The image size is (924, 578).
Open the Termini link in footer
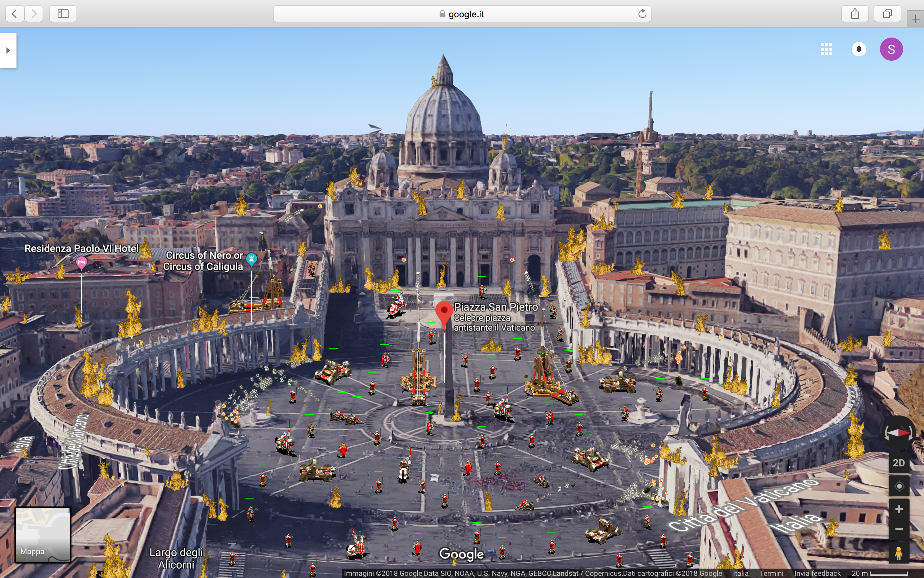771,573
